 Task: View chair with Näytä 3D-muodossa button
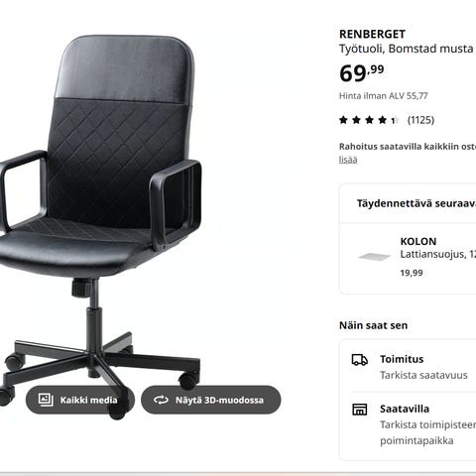[210, 400]
